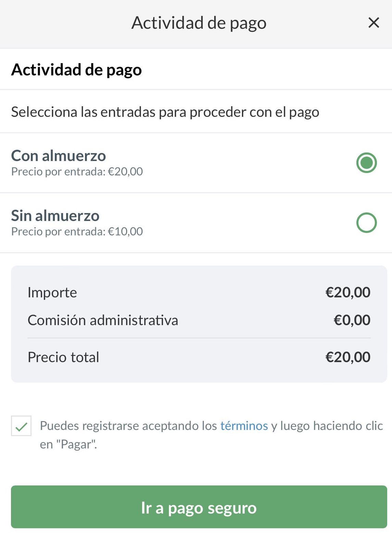Click the €0,00 administrative fee value
Screen dimensions: 392x543
pos(352,320)
